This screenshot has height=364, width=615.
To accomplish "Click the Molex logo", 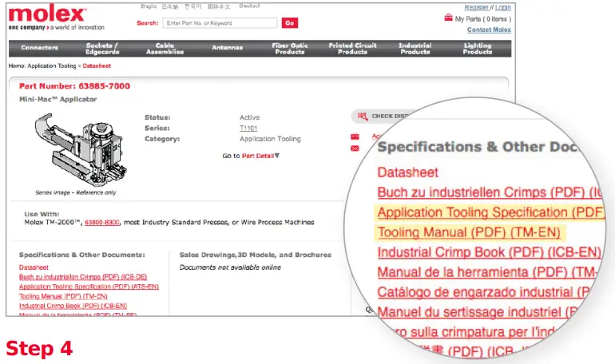I will [47, 14].
